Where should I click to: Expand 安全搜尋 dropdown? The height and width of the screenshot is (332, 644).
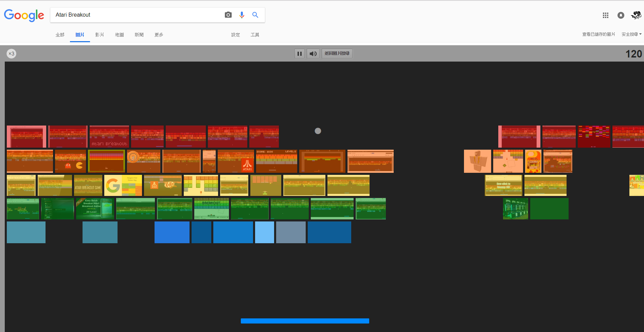tap(631, 34)
